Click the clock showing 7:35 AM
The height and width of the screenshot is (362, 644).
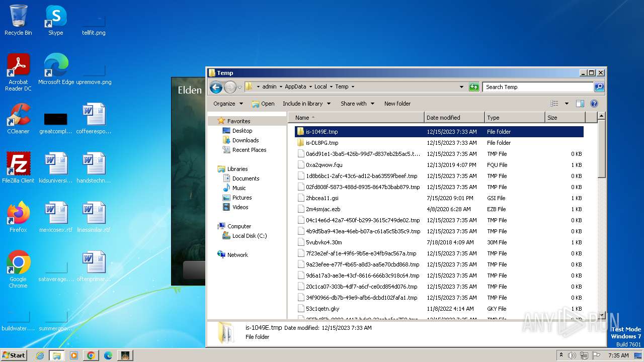(618, 355)
